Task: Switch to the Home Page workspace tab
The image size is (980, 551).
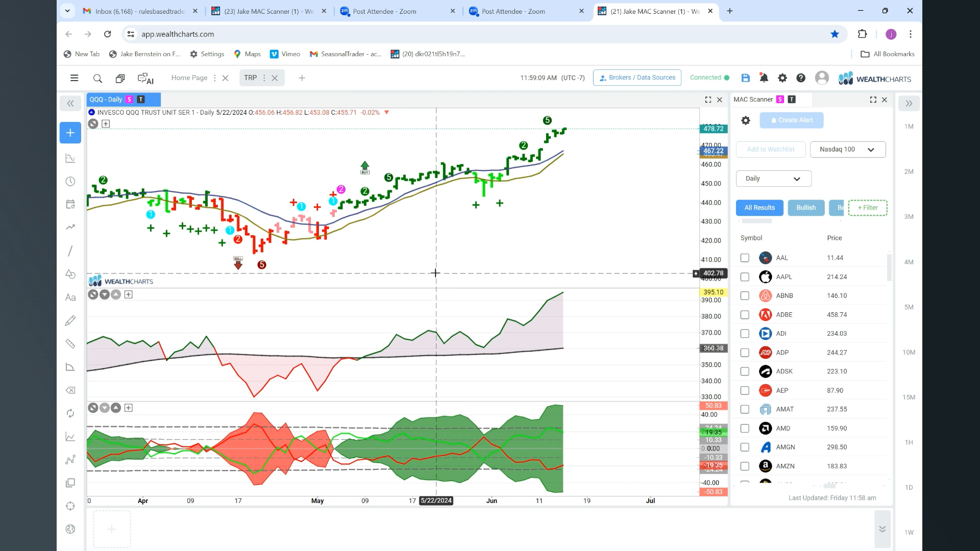Action: pyautogui.click(x=189, y=78)
